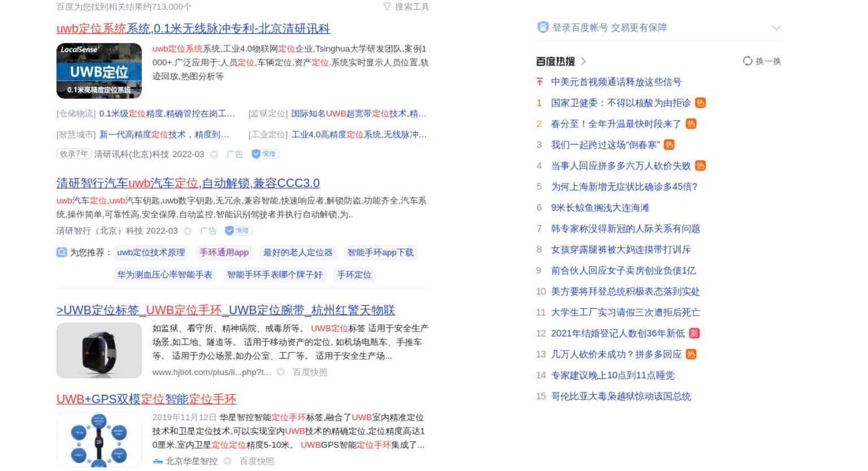868x471 pixels.
Task: Select the 智能手环手表哪个牌子好 suggestion
Action: coord(275,274)
